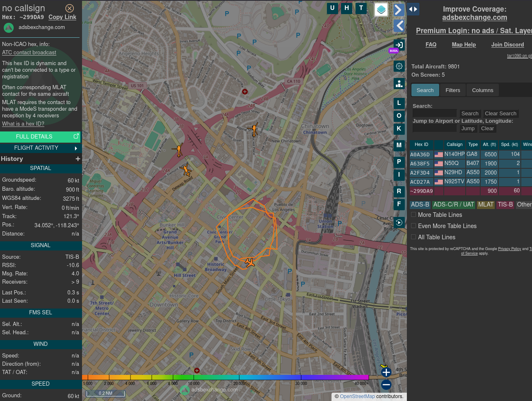Viewport: 532px width, 401px height.
Task: Click the Search button next to search field
Action: [x=470, y=114]
